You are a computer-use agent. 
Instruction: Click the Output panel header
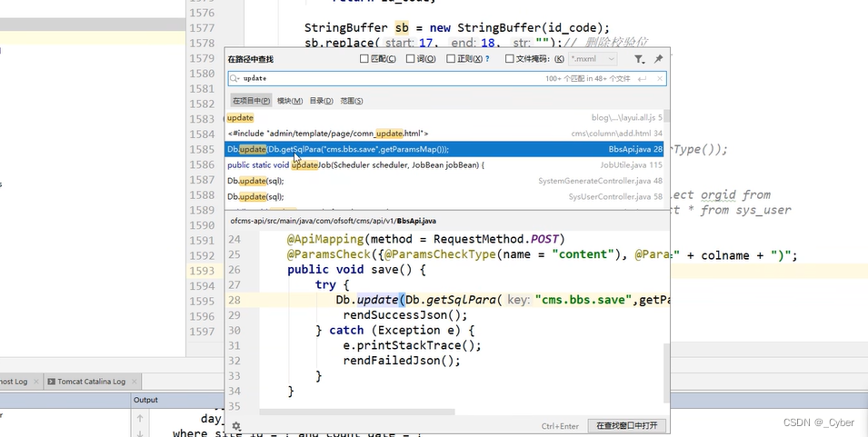(x=145, y=400)
